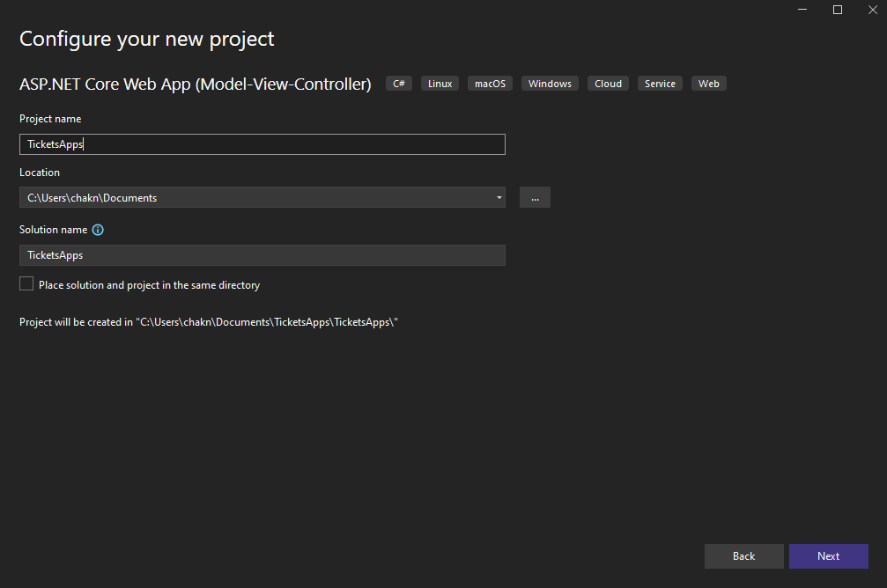Image resolution: width=887 pixels, height=588 pixels.
Task: Browse for location with ellipsis button
Action: point(535,197)
